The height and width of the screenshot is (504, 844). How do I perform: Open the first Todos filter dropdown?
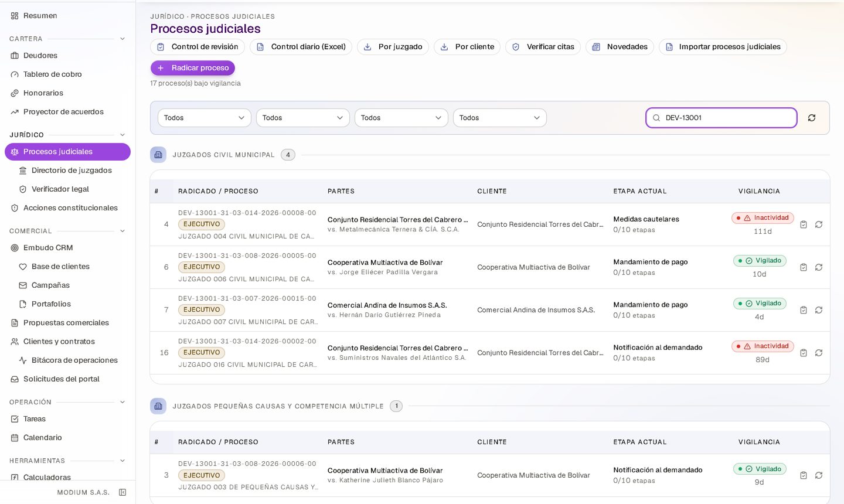[205, 118]
